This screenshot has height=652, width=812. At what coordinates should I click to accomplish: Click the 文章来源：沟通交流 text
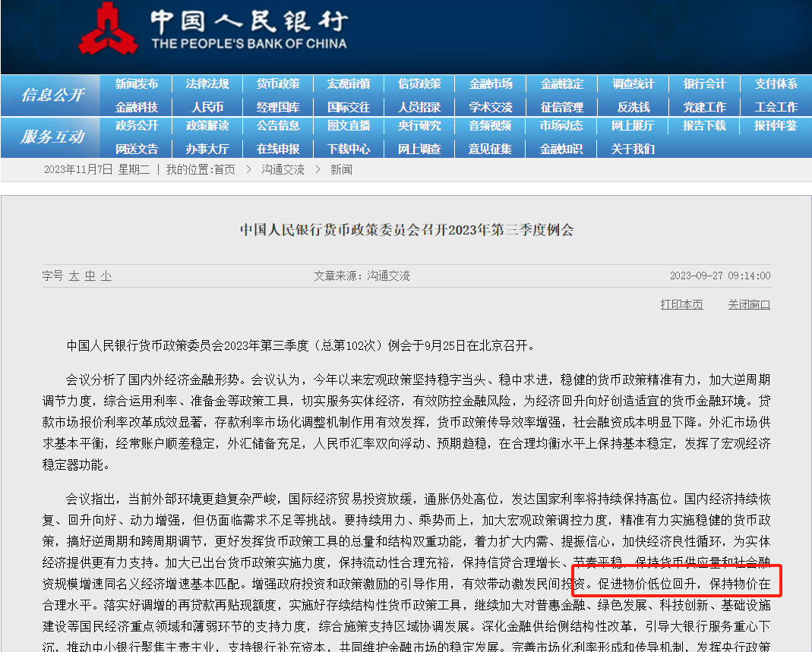(362, 276)
